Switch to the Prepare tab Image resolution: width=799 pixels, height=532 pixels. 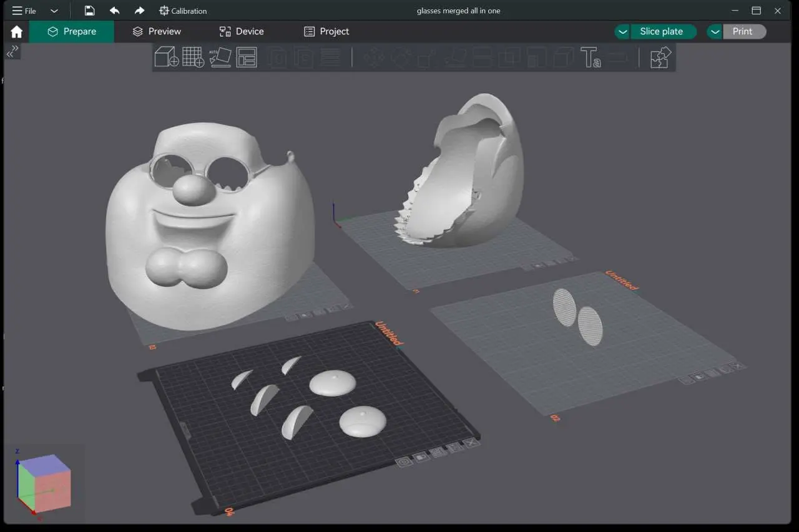(x=72, y=31)
